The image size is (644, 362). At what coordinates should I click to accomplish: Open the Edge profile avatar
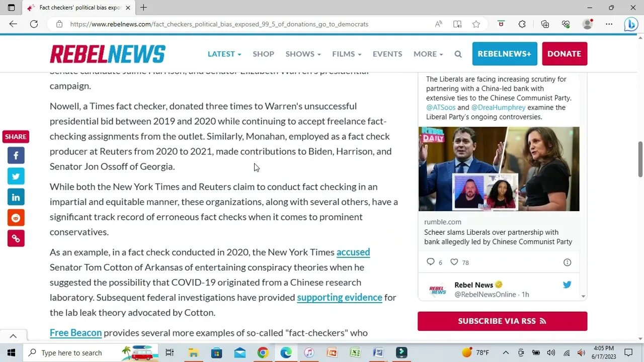tap(587, 24)
